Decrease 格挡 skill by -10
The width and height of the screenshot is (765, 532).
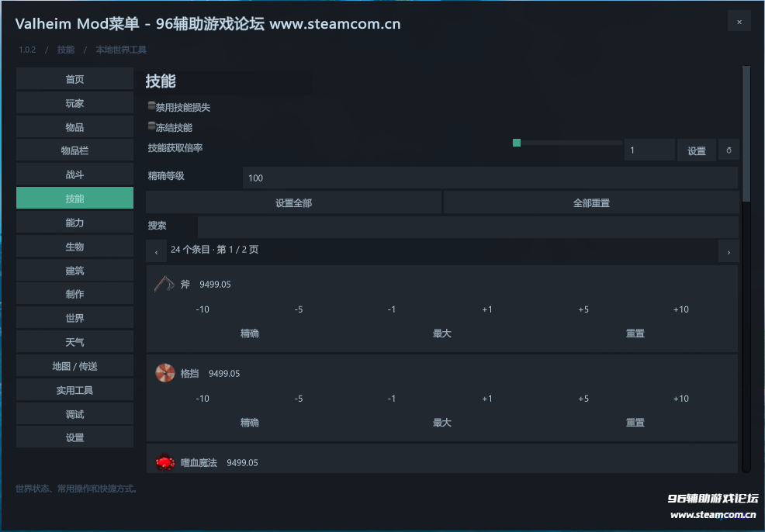point(202,399)
